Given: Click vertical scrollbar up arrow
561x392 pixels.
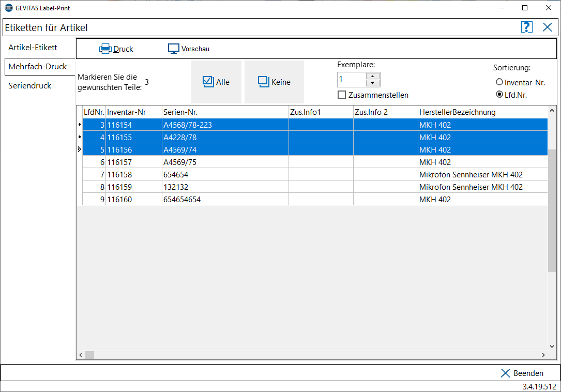Looking at the screenshot, I should [552, 110].
